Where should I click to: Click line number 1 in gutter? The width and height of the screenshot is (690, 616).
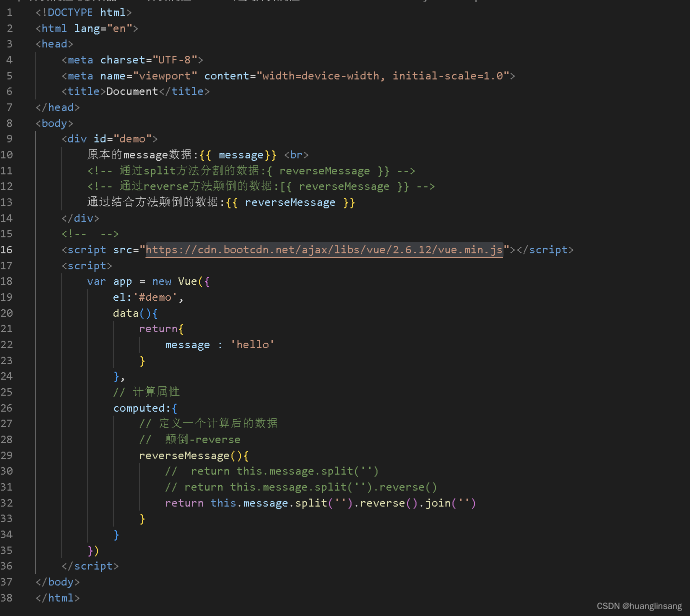pos(9,12)
